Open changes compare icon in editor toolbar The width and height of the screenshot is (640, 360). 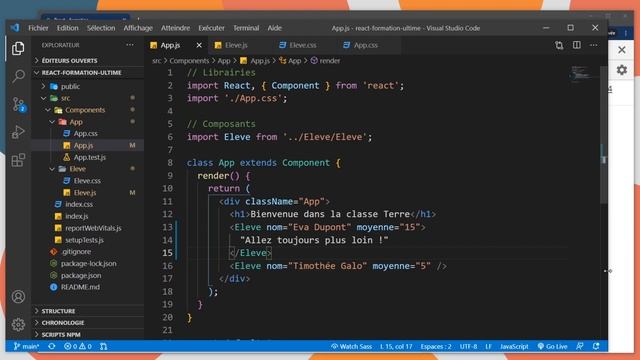(x=559, y=45)
